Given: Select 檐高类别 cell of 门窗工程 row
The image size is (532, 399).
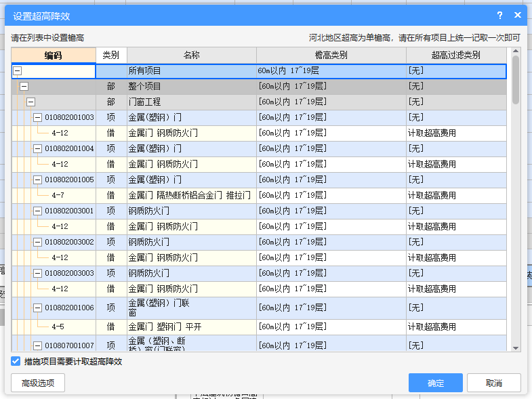Looking at the screenshot, I should tap(331, 102).
